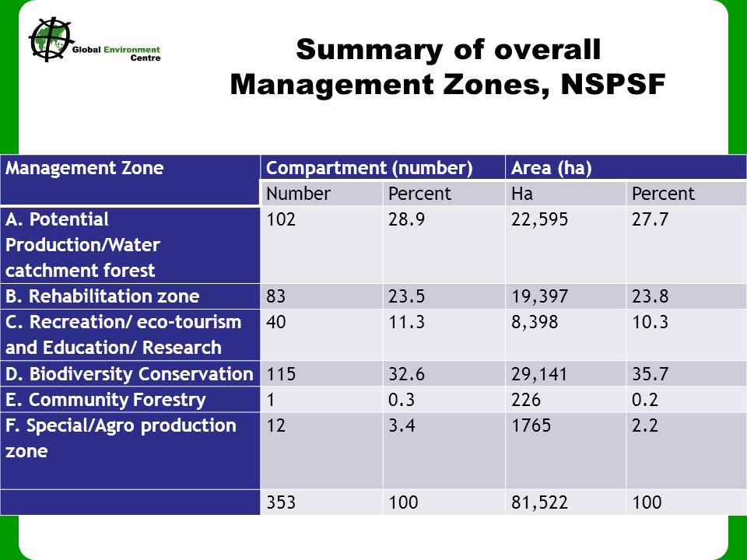Select compartment number '40'
Viewport: 747px width, 560px height.
point(275,322)
